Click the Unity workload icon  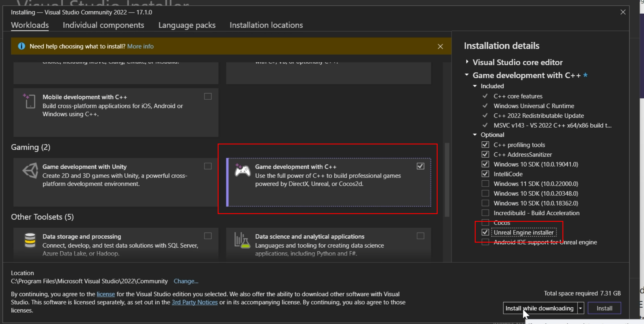[x=30, y=170]
